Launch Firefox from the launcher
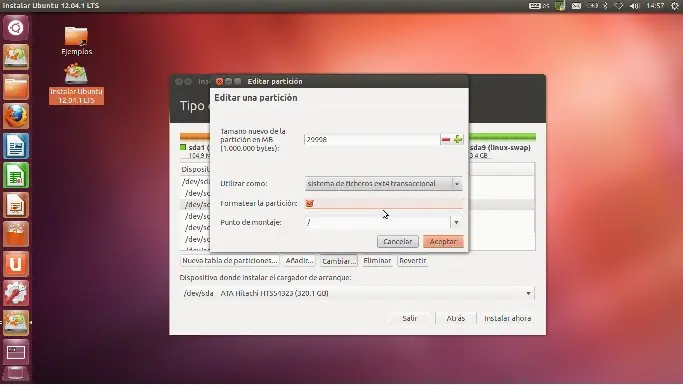Image resolution: width=683 pixels, height=385 pixels. click(x=16, y=116)
